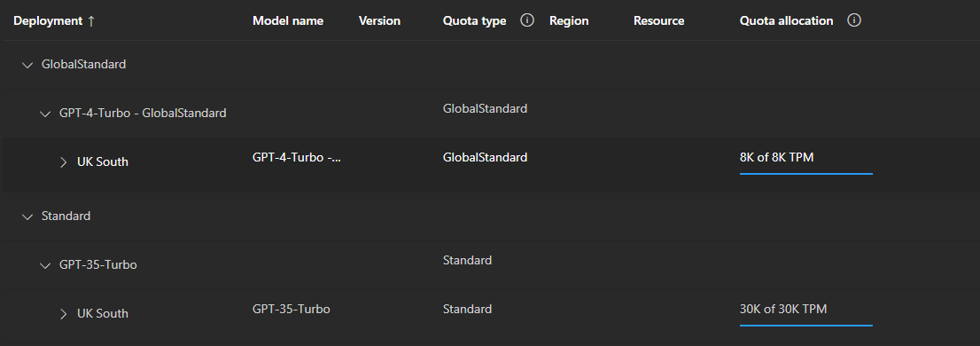Viewport: 980px width, 346px height.
Task: Click the Quota type info icon
Action: click(527, 20)
